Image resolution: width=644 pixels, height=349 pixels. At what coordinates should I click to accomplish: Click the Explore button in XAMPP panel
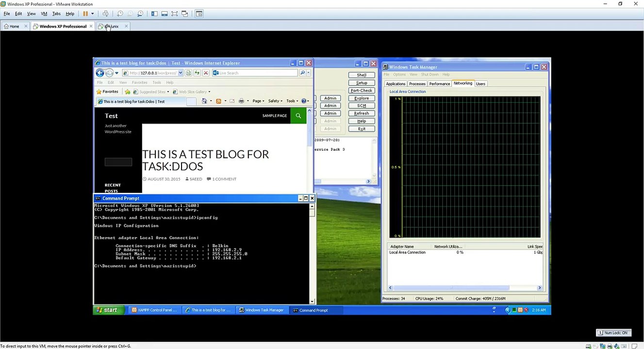coord(362,98)
